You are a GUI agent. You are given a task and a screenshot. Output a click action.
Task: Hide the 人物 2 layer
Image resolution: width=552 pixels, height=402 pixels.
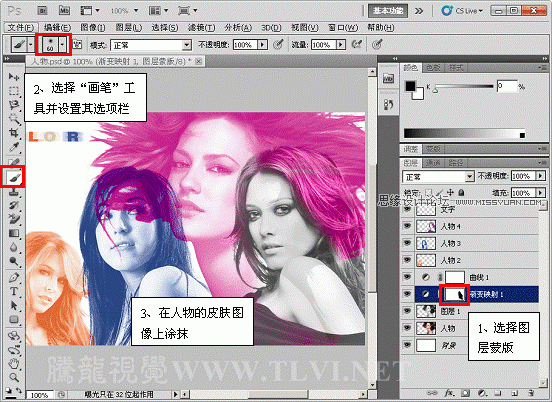(407, 260)
